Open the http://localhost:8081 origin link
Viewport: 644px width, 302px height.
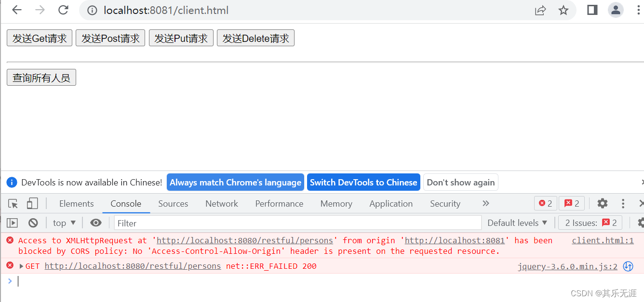click(x=455, y=240)
